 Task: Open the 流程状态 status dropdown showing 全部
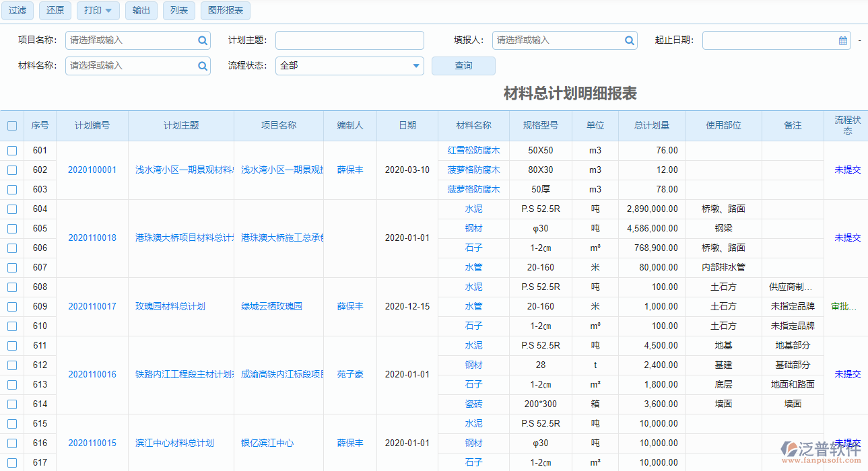click(x=349, y=66)
